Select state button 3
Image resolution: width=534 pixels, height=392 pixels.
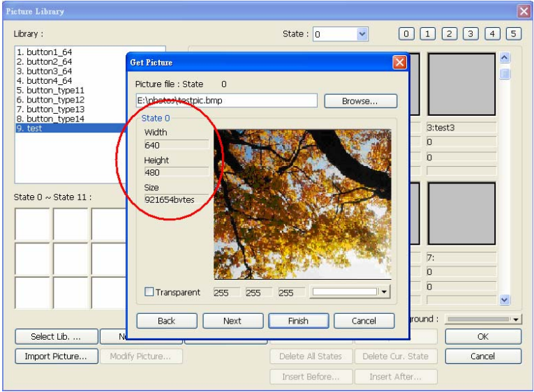tap(470, 33)
